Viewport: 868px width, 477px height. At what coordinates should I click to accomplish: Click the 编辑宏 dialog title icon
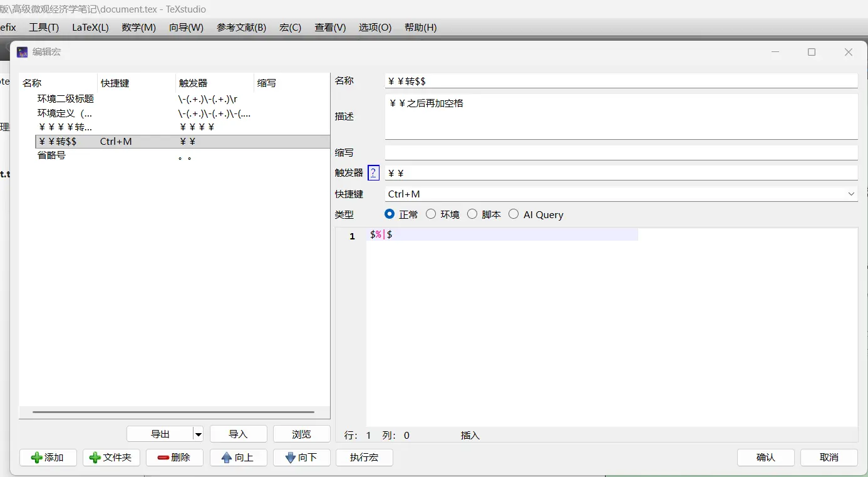tap(23, 52)
